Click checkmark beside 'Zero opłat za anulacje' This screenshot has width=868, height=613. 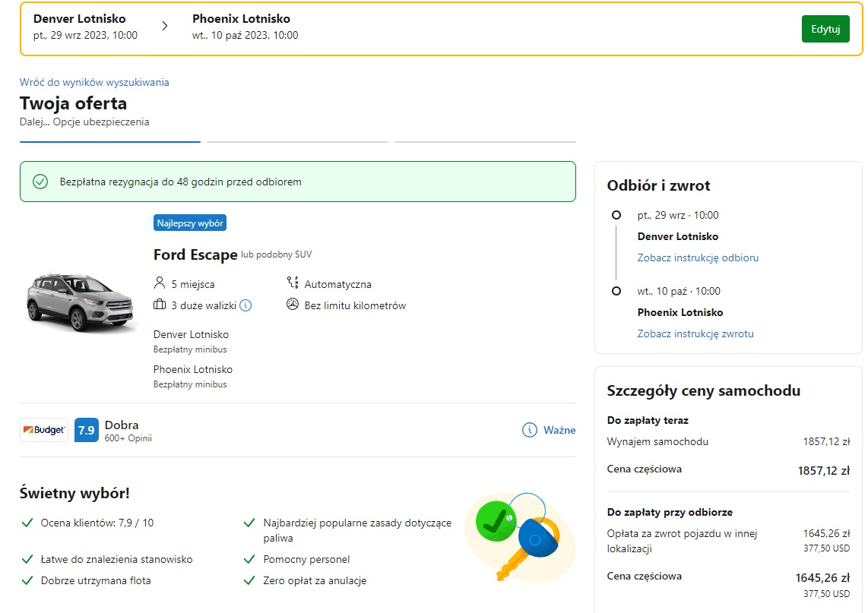[x=249, y=580]
